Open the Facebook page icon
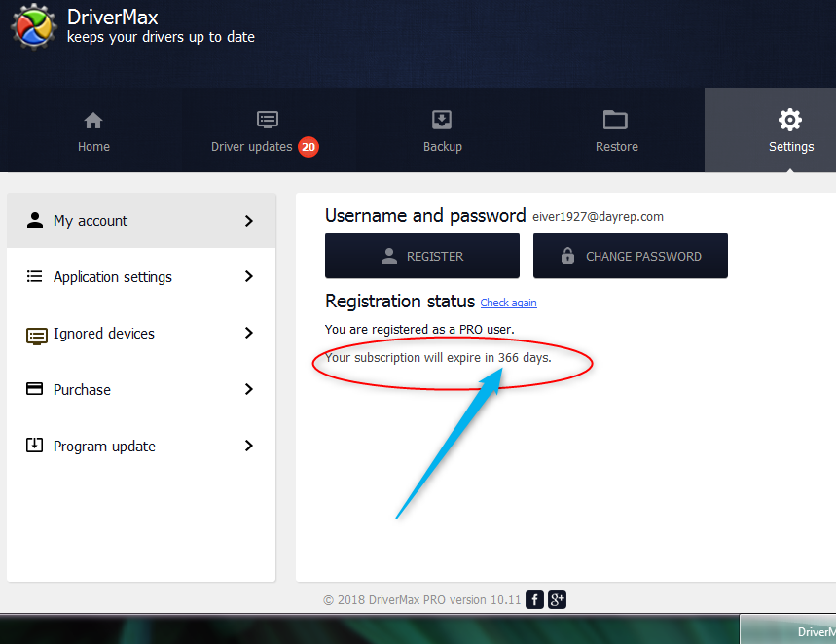The image size is (836, 644). pyautogui.click(x=534, y=600)
